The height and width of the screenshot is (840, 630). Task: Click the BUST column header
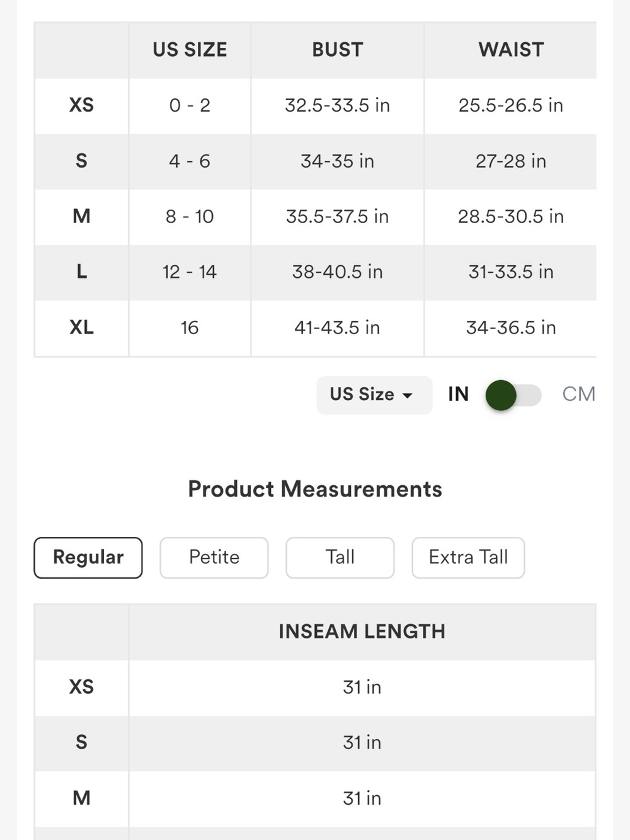[338, 50]
